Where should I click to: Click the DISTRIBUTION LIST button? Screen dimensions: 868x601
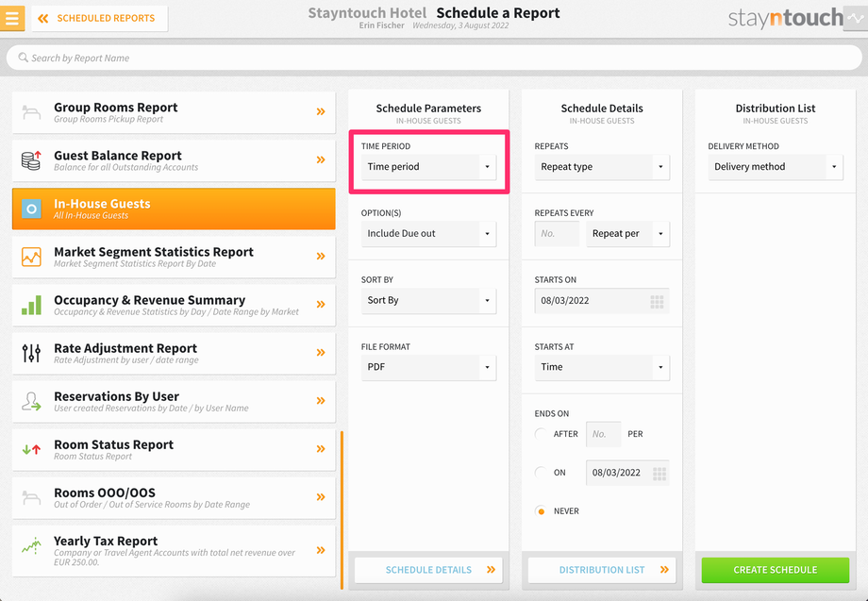pyautogui.click(x=602, y=570)
